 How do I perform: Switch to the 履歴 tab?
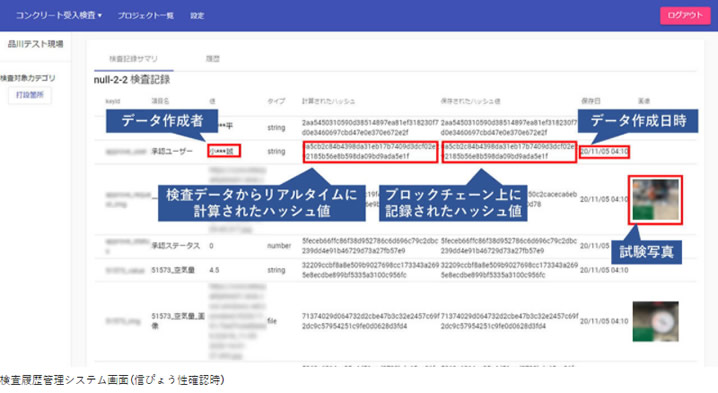[x=213, y=59]
